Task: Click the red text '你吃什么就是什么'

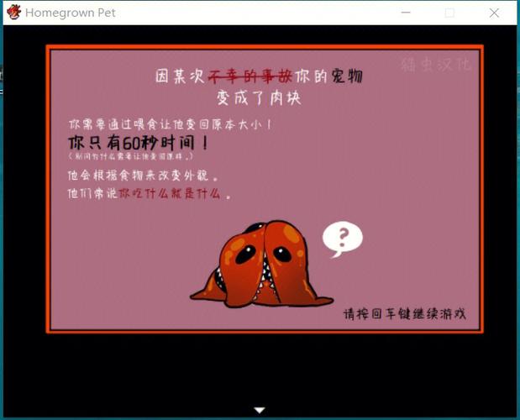Action: (170, 193)
